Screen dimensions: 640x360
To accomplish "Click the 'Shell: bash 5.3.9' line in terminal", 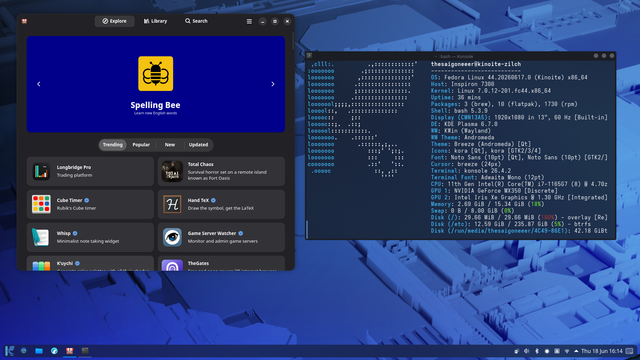I will 459,111.
